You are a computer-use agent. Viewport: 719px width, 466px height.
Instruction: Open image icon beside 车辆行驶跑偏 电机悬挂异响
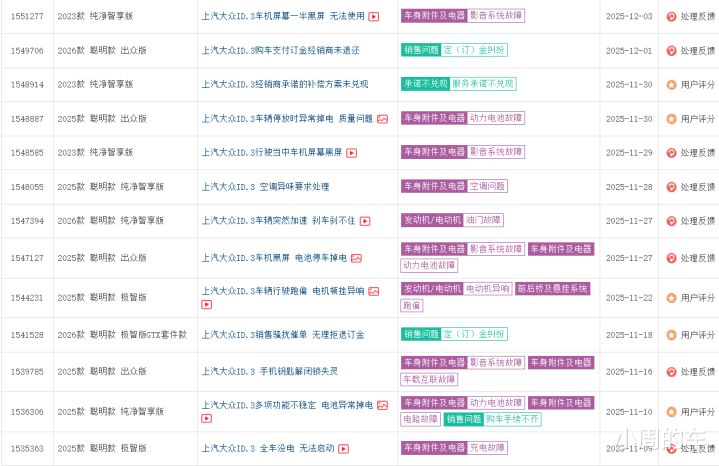(373, 292)
